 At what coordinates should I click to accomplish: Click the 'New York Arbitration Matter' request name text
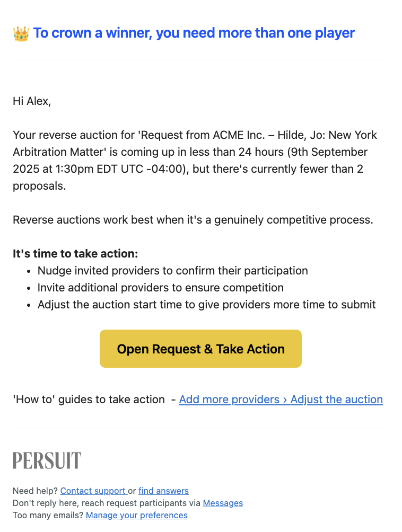pyautogui.click(x=195, y=144)
